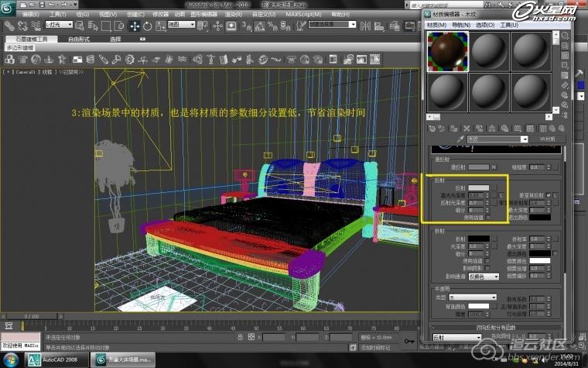Expand the 视图 reference coordinate dropdown
Screen dimensions: 588x368
tap(183, 26)
